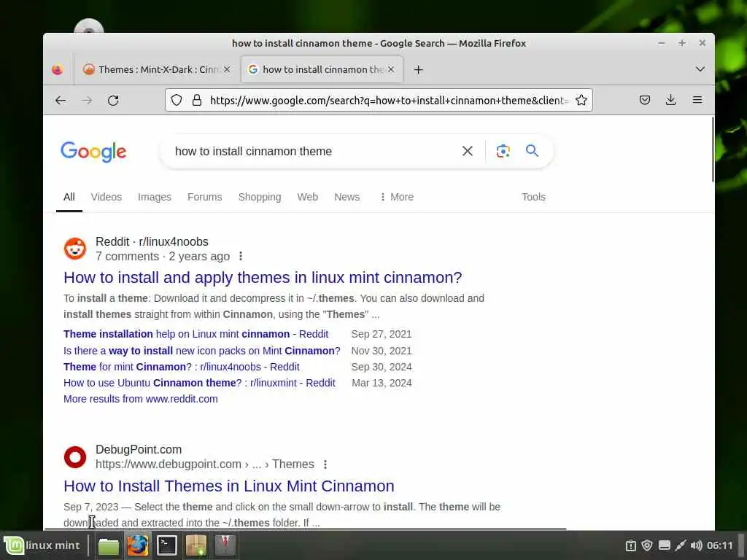Open the Reddit result's three-dot options

241,256
